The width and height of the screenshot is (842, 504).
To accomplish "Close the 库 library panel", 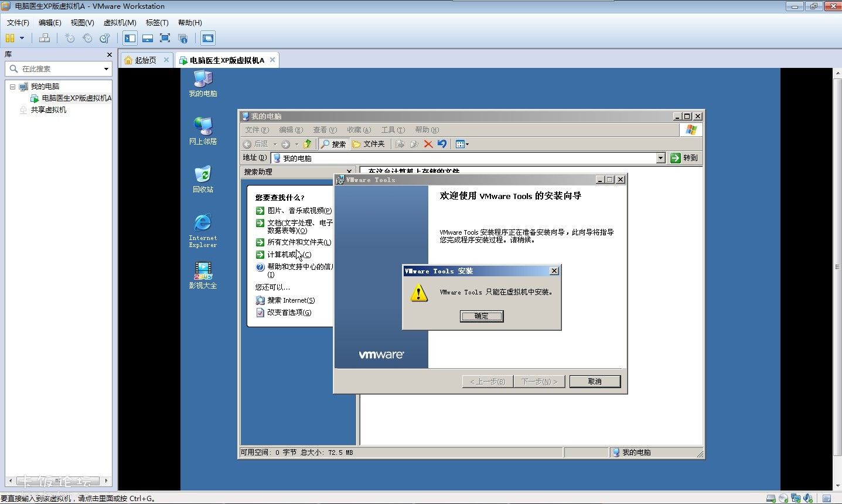I will click(109, 54).
